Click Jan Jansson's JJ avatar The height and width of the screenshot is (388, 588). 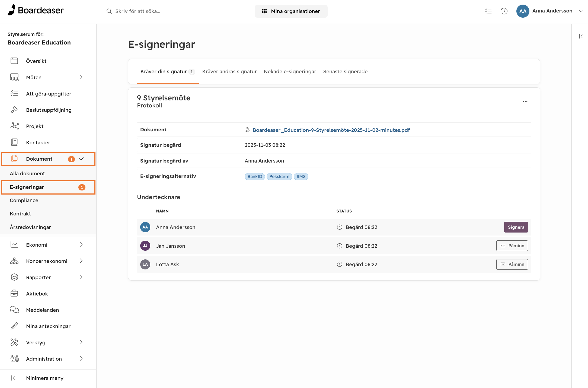[x=145, y=246]
